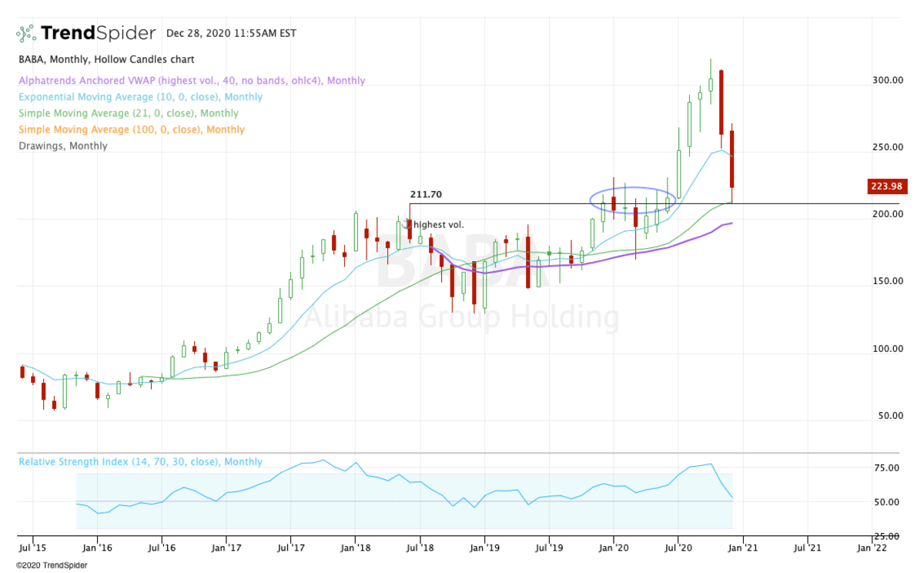Click the 50.00 price axis label

point(891,416)
